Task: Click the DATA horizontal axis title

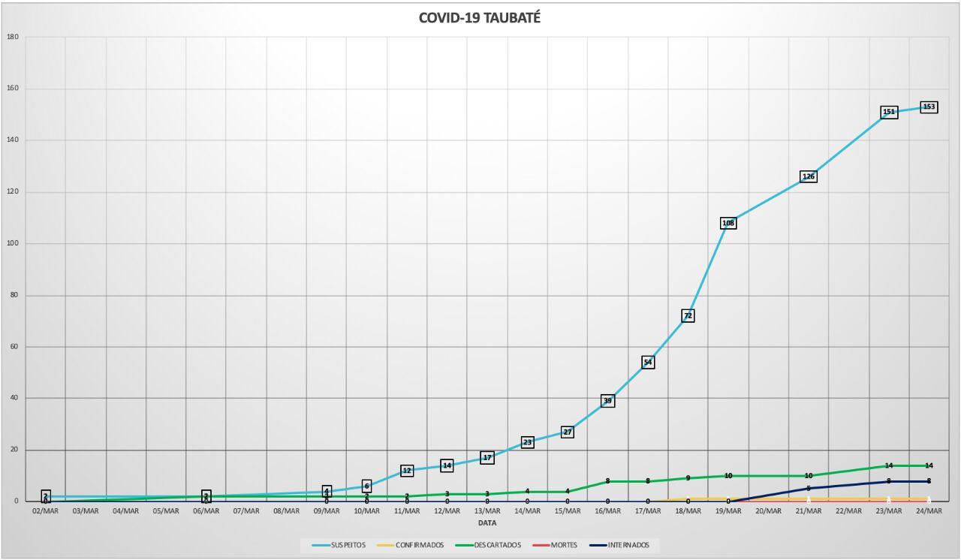Action: click(487, 523)
